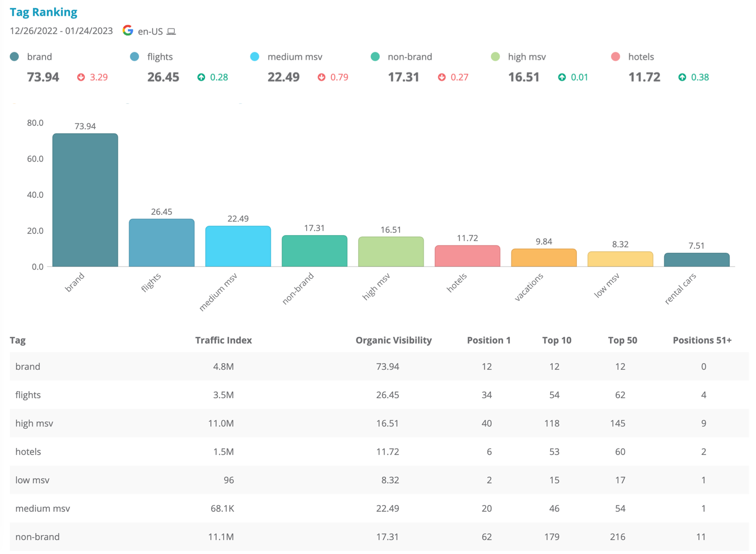Click the Google logo icon
The height and width of the screenshot is (554, 756).
(128, 30)
